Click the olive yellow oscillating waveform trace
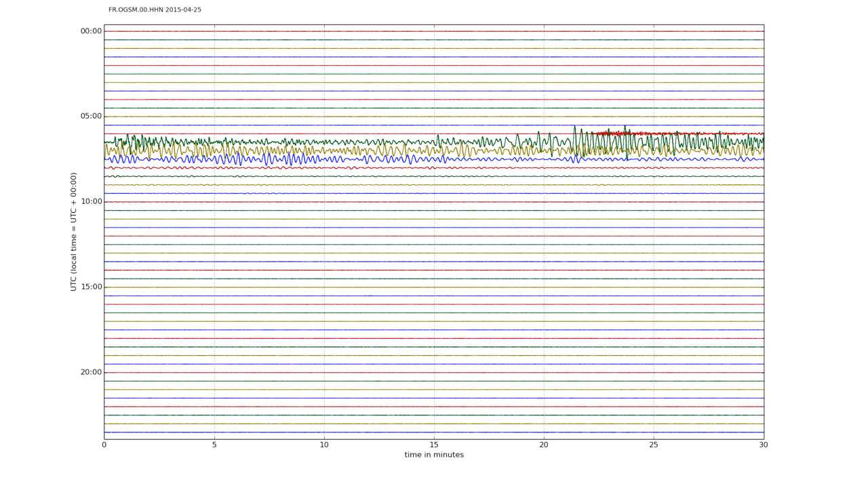This screenshot has width=868, height=488. coord(434,150)
